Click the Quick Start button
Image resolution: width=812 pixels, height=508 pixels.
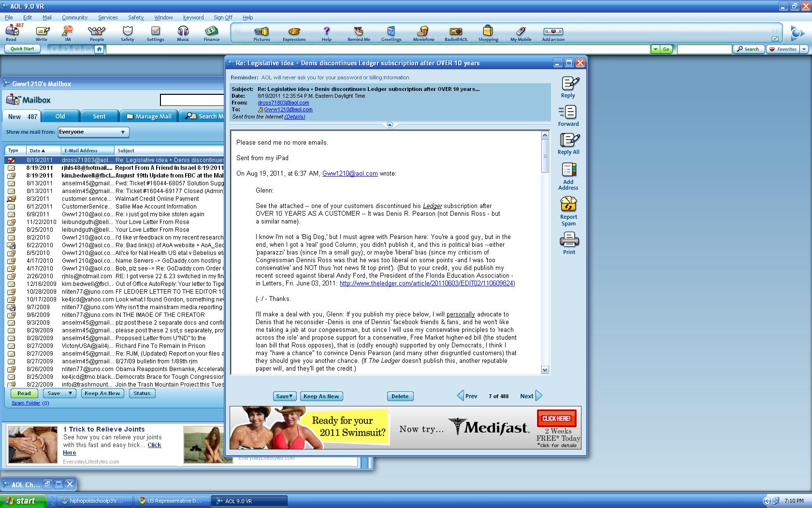(x=22, y=49)
